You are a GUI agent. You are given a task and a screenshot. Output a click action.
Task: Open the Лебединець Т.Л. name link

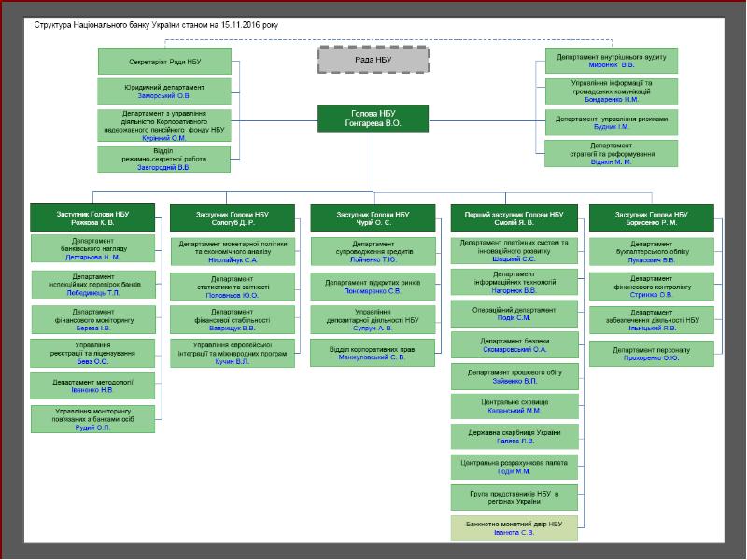pos(92,292)
